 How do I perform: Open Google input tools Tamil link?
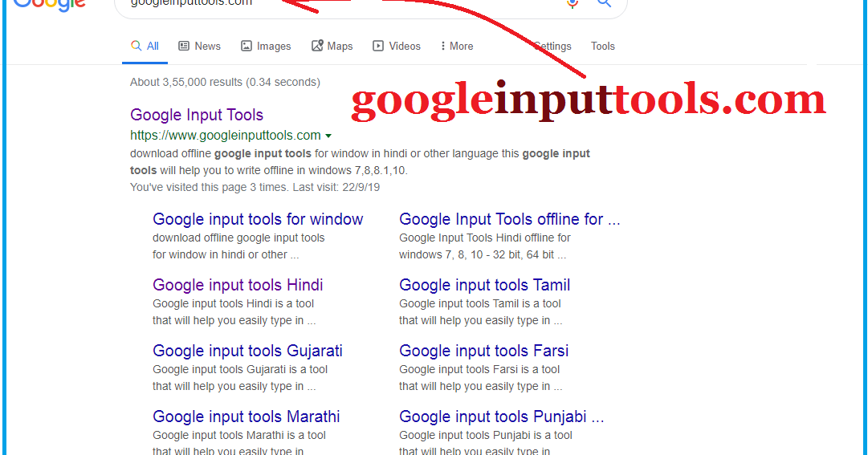pos(484,285)
